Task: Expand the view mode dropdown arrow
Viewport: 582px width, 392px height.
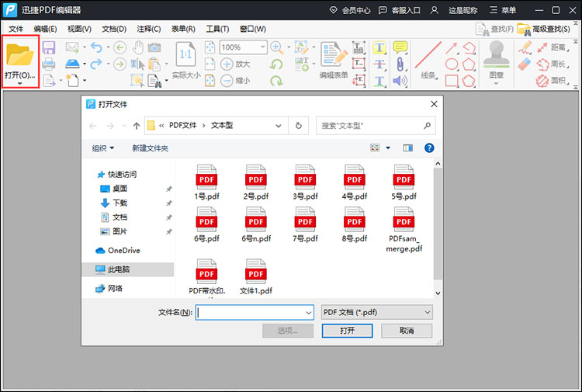Action: pyautogui.click(x=388, y=147)
